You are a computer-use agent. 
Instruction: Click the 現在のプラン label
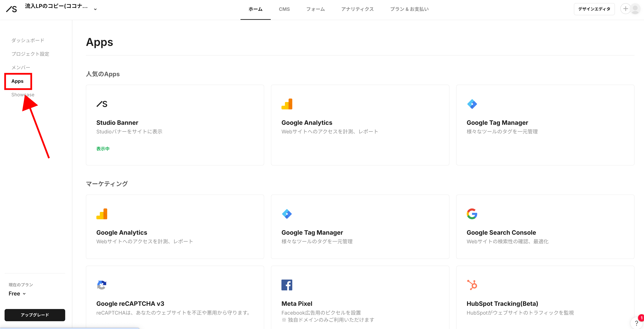coord(21,285)
